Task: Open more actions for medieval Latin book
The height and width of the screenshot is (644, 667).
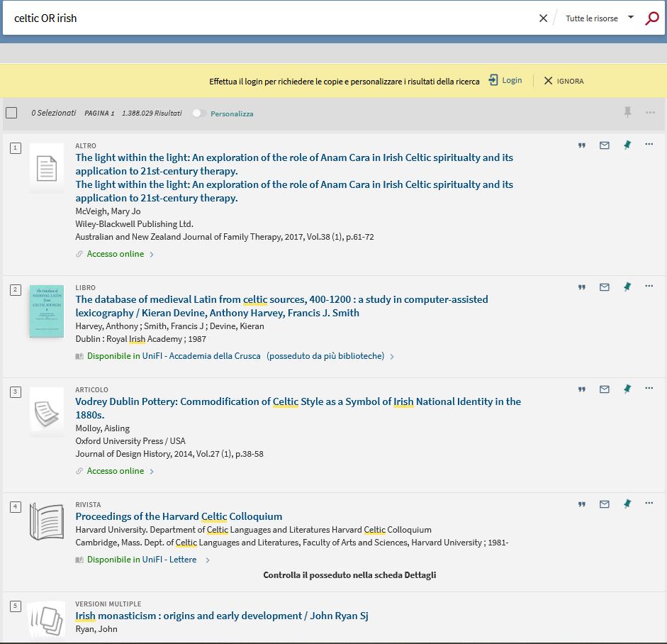Action: pyautogui.click(x=649, y=286)
